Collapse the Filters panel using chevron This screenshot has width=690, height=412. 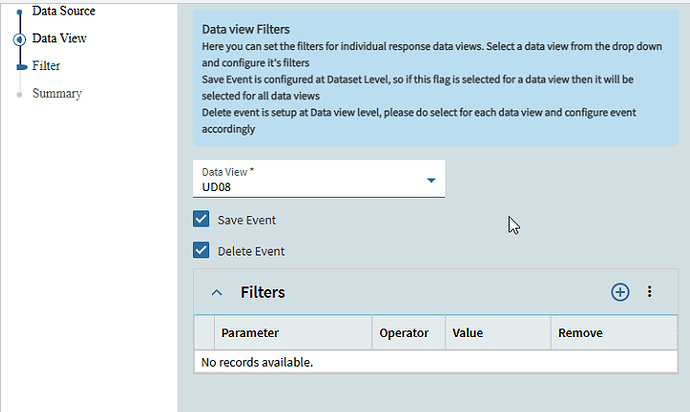click(x=216, y=292)
